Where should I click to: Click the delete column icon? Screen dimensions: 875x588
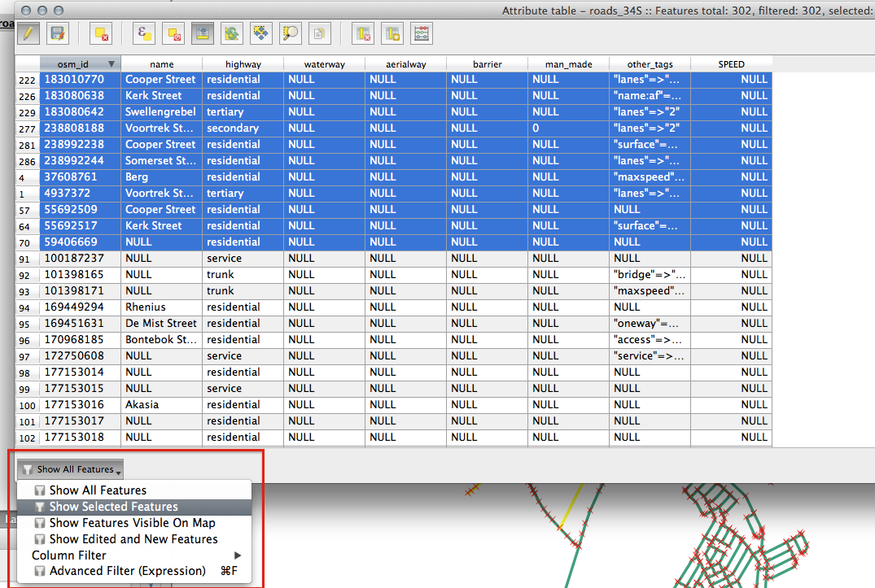363,33
